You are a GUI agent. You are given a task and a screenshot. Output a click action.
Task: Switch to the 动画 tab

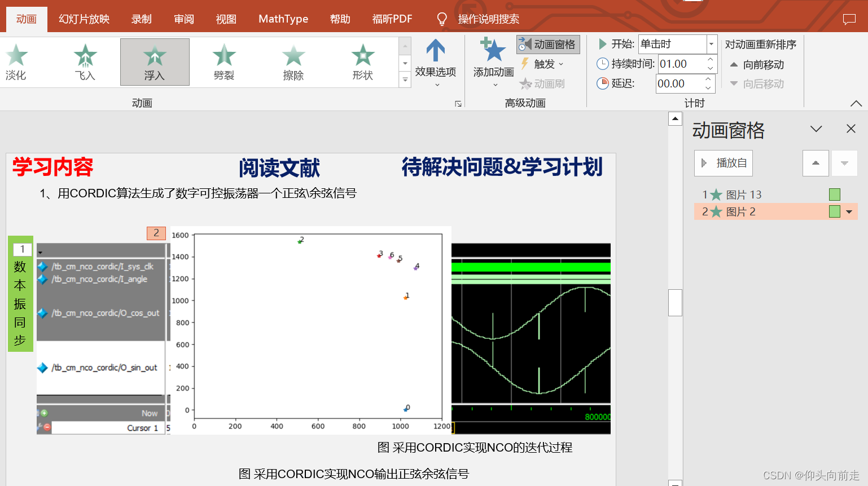point(26,19)
